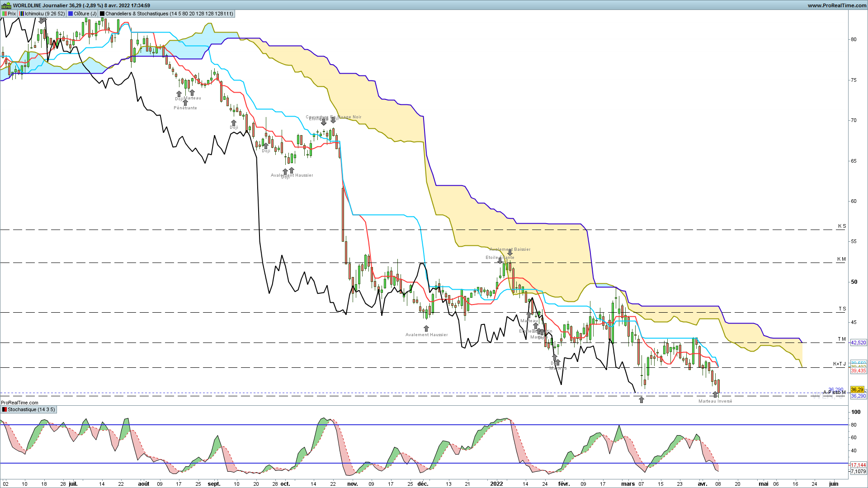Click the blue Clôture (J) color swatch

(x=71, y=14)
